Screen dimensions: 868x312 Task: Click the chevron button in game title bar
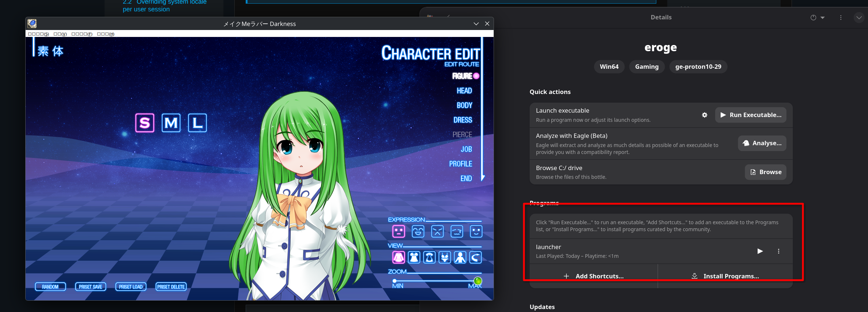476,24
